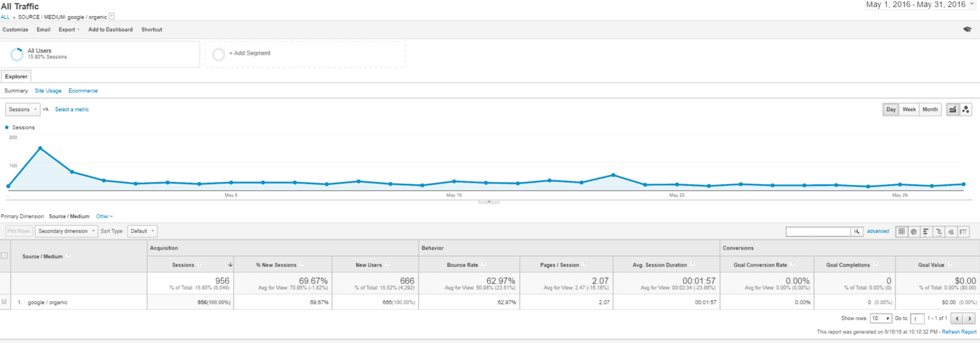The height and width of the screenshot is (343, 980).
Task: Click the help icon beside Source / Medium
Action: (x=68, y=256)
